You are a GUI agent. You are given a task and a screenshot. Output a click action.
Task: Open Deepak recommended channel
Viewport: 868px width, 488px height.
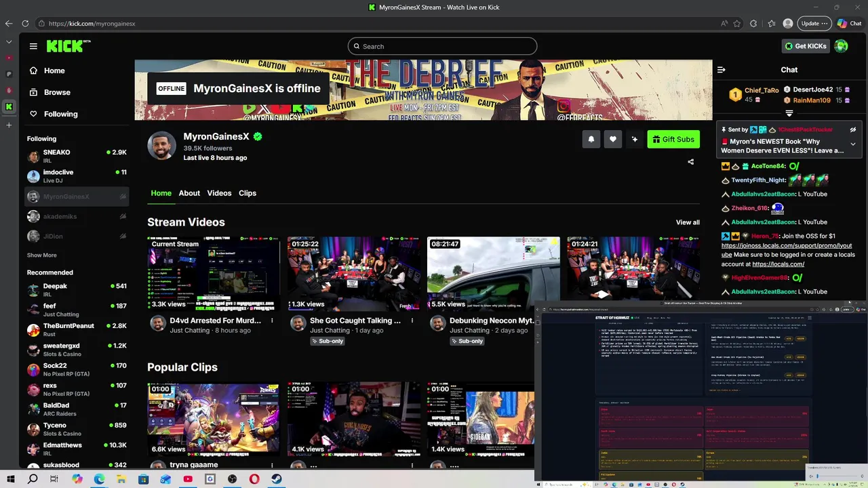pos(77,290)
